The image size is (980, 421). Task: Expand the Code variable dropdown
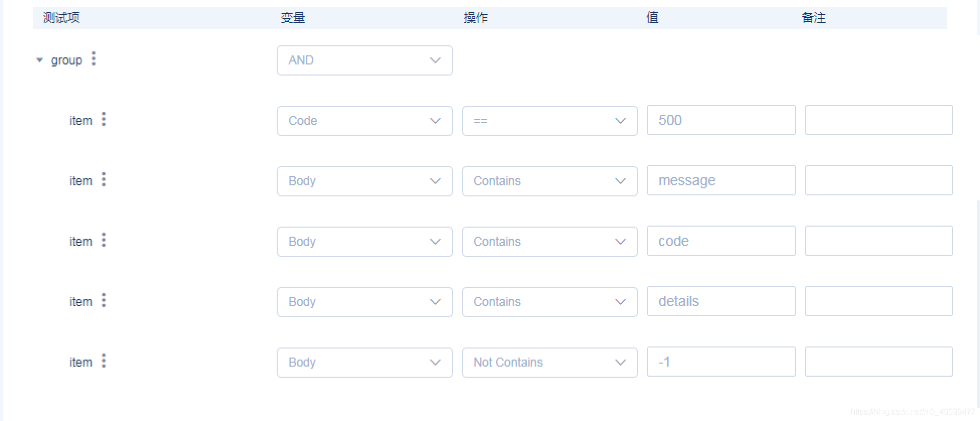pyautogui.click(x=364, y=121)
